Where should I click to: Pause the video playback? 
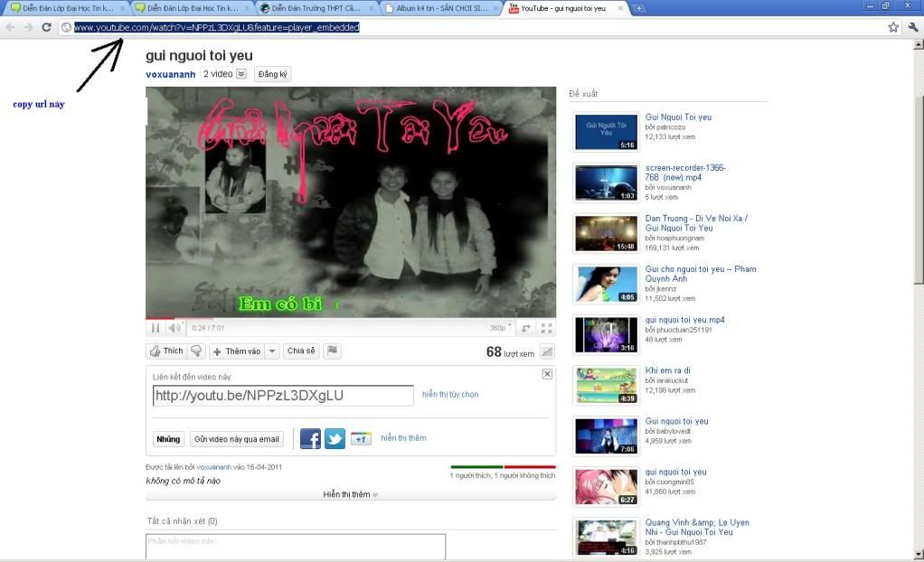click(x=155, y=328)
